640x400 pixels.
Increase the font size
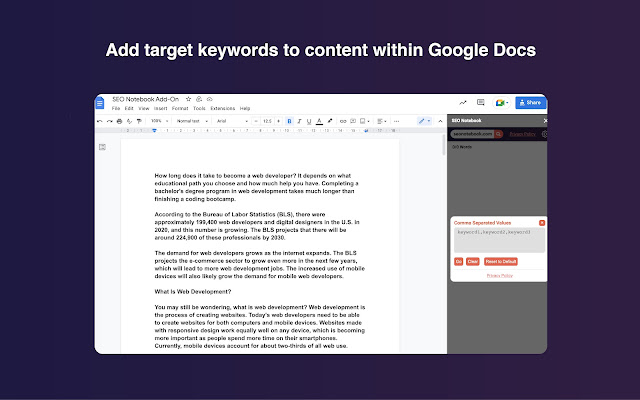tap(278, 121)
